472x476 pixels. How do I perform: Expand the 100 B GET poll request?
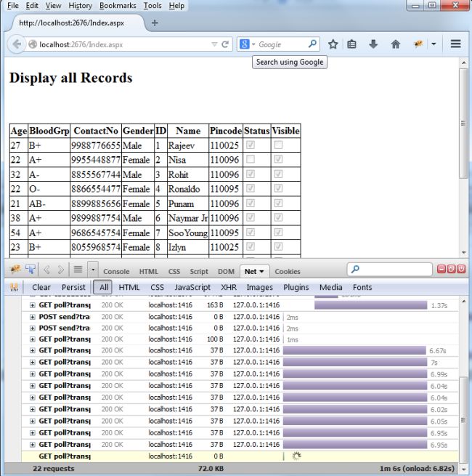tap(33, 339)
